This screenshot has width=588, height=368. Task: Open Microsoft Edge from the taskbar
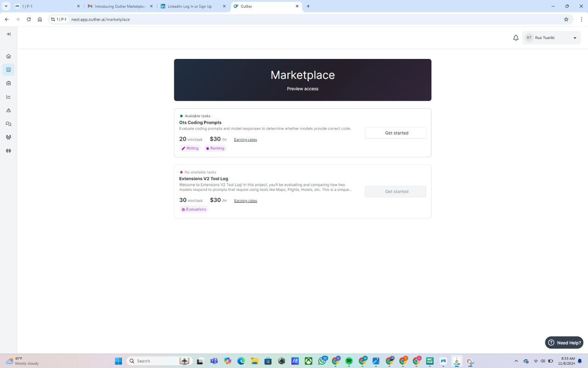point(241,361)
